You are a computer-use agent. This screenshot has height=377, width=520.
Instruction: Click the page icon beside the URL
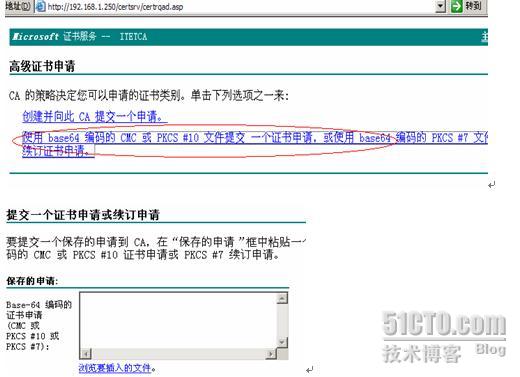41,6
